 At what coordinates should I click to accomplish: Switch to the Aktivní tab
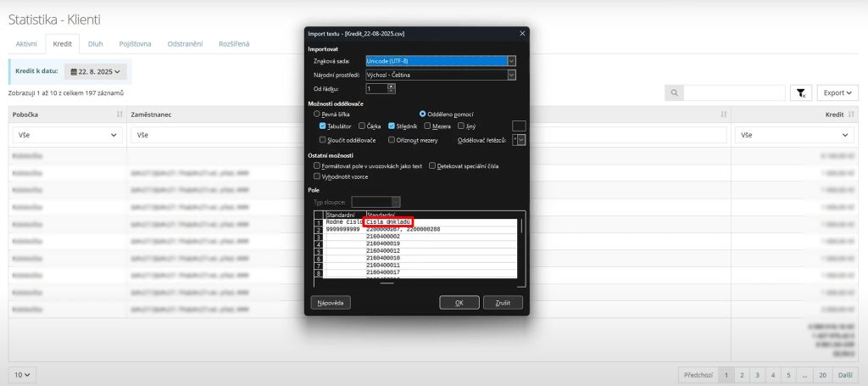pyautogui.click(x=26, y=44)
